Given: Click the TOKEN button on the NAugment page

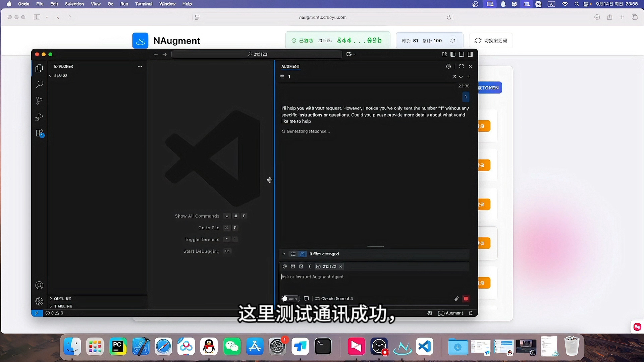Looking at the screenshot, I should (x=490, y=88).
